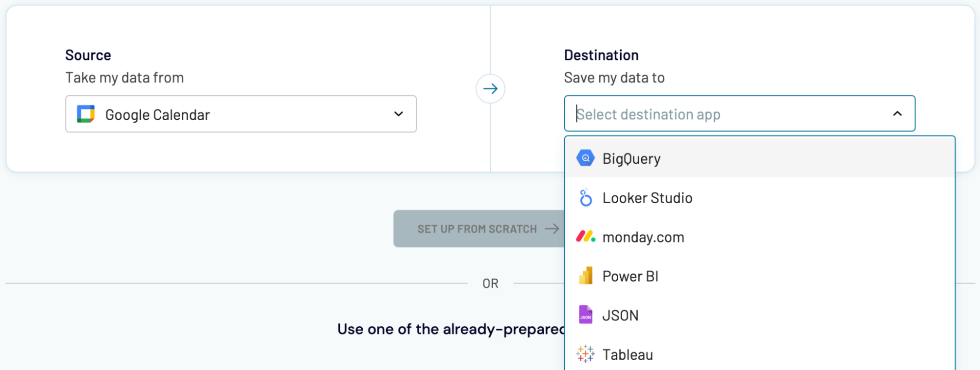Choose BigQuery as destination
The width and height of the screenshot is (980, 370).
760,158
